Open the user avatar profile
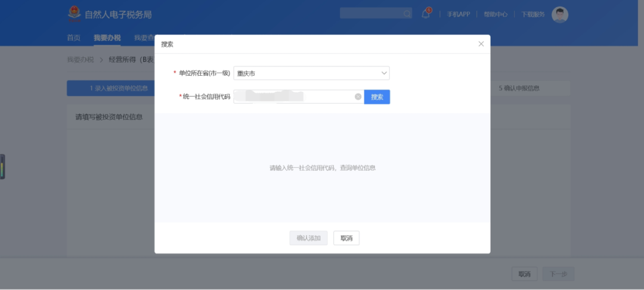This screenshot has height=290, width=644. click(560, 14)
